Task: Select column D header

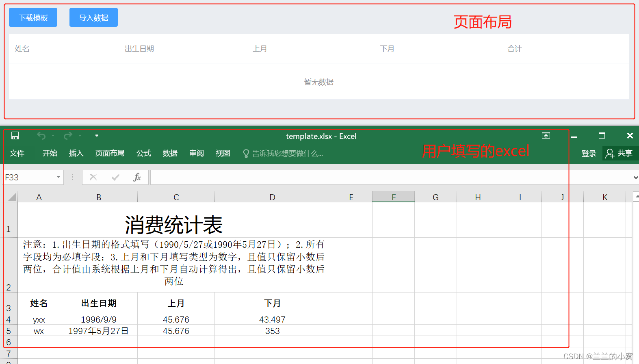Action: pos(272,197)
